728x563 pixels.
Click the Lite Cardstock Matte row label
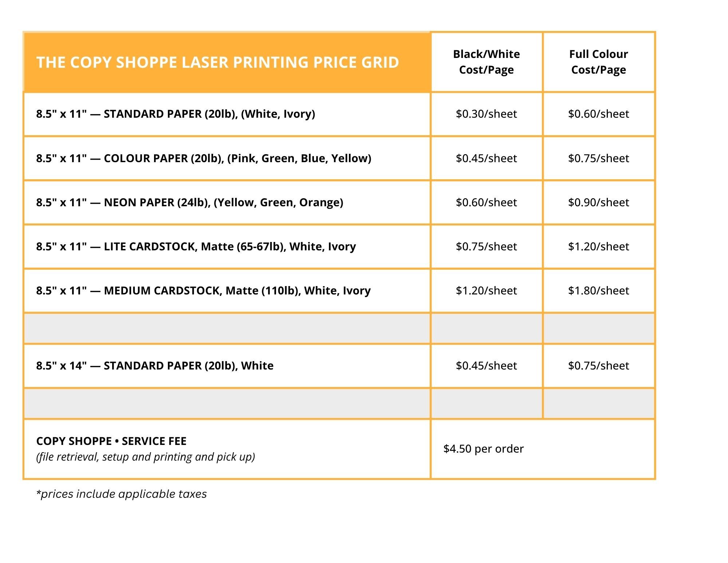coord(196,247)
